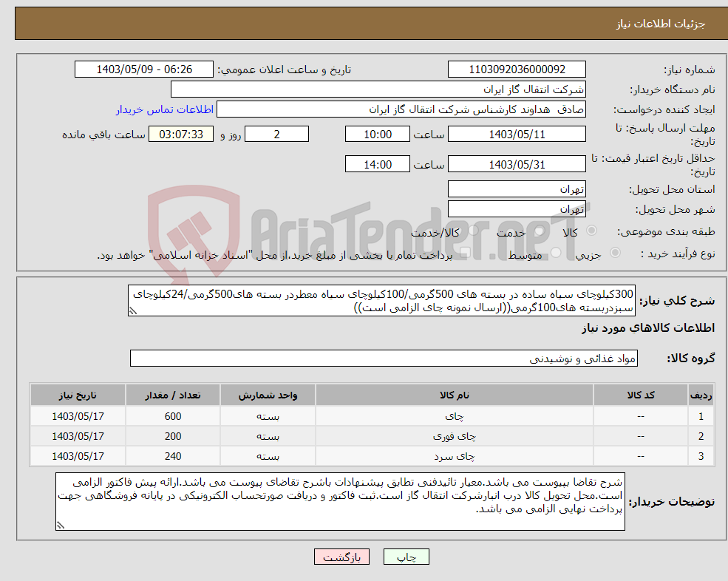Click the شرح کلی نیاز description textarea
The width and height of the screenshot is (728, 581).
pos(381,301)
